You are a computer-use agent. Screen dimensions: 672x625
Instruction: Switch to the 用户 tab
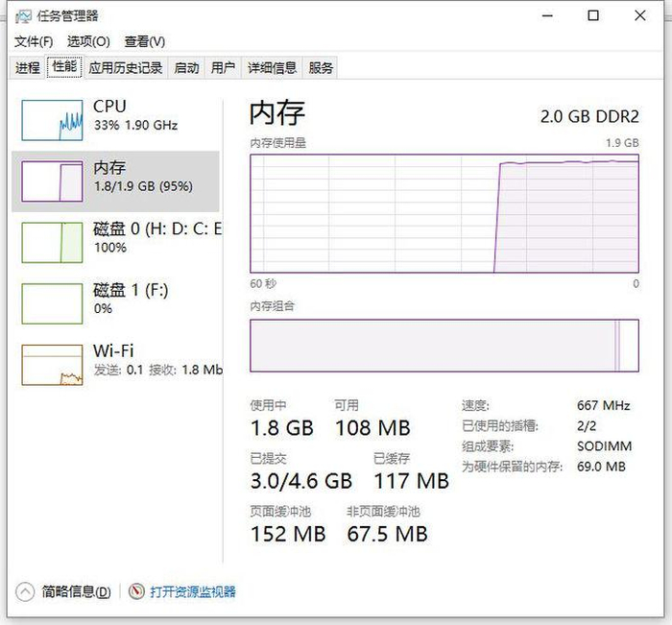tap(223, 67)
